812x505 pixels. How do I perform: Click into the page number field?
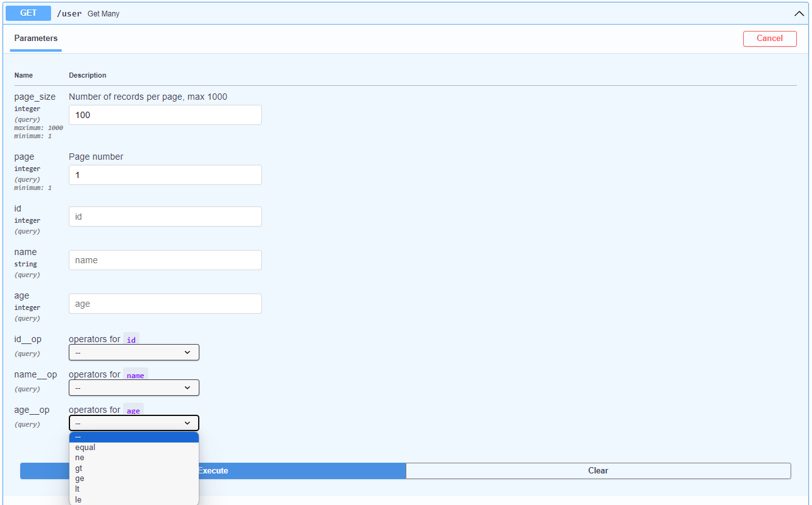coord(165,175)
